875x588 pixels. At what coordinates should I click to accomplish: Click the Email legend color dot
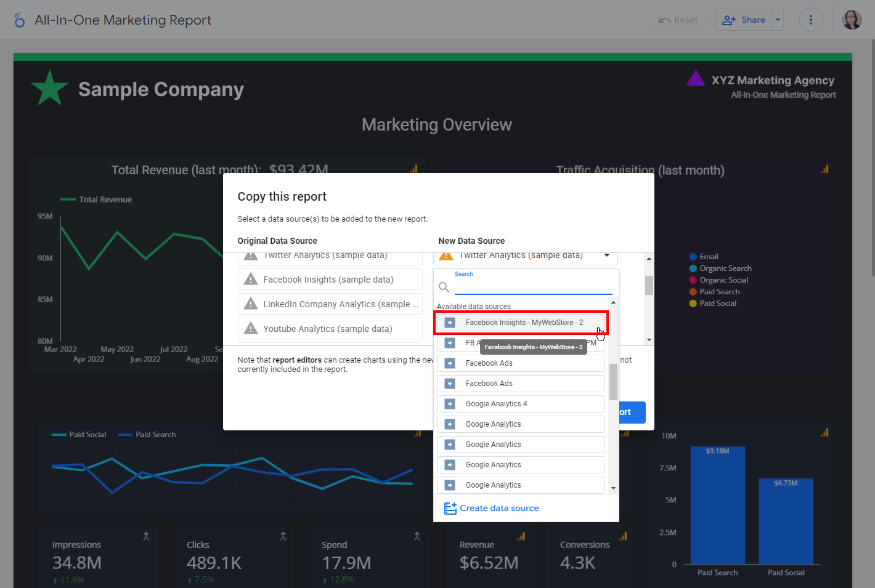[693, 257]
